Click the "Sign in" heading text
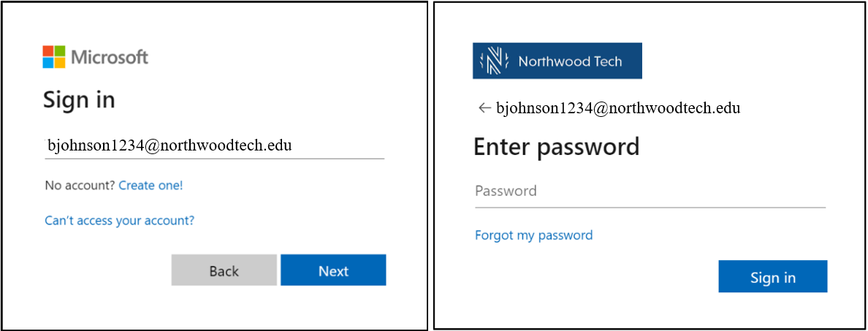The width and height of the screenshot is (868, 331). (79, 99)
